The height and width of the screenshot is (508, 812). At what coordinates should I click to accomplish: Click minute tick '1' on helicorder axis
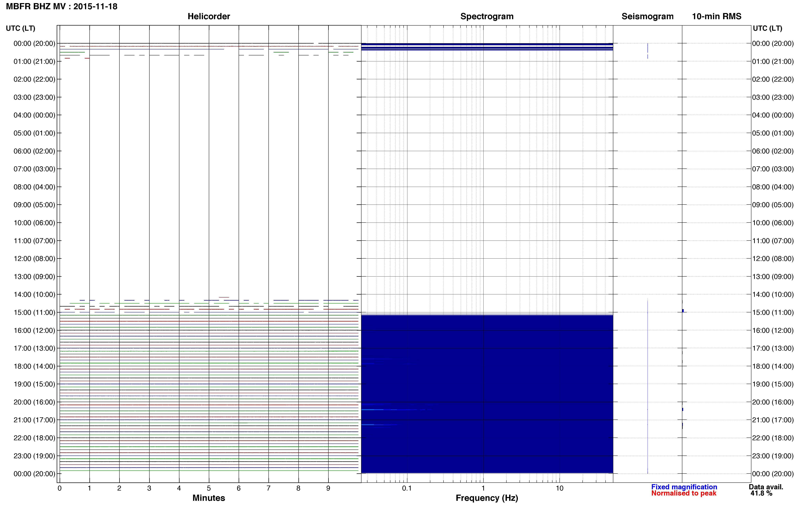point(89,488)
